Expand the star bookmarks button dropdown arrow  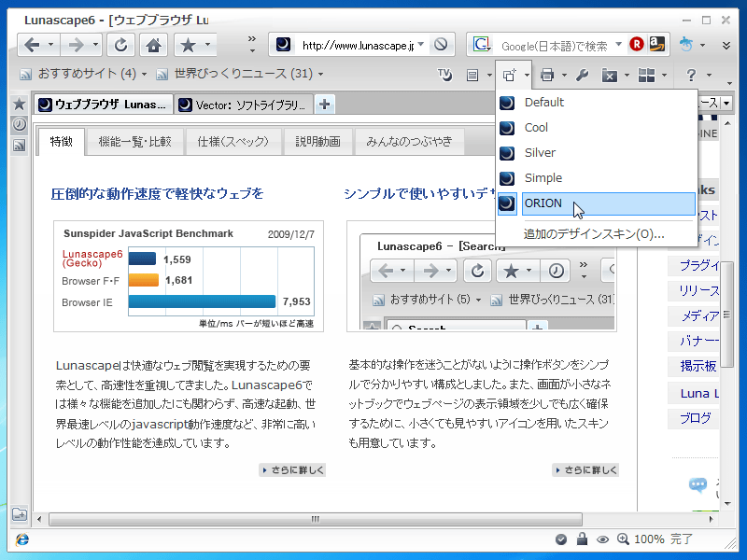pyautogui.click(x=207, y=45)
